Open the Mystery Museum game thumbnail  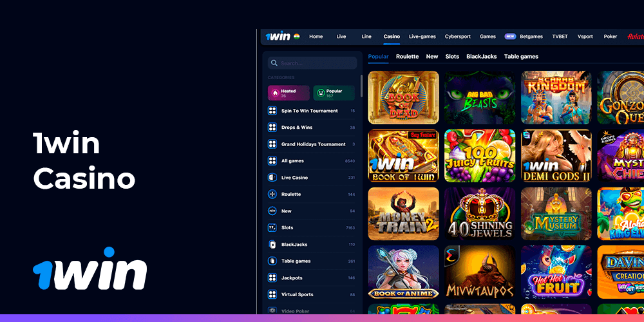coord(556,214)
